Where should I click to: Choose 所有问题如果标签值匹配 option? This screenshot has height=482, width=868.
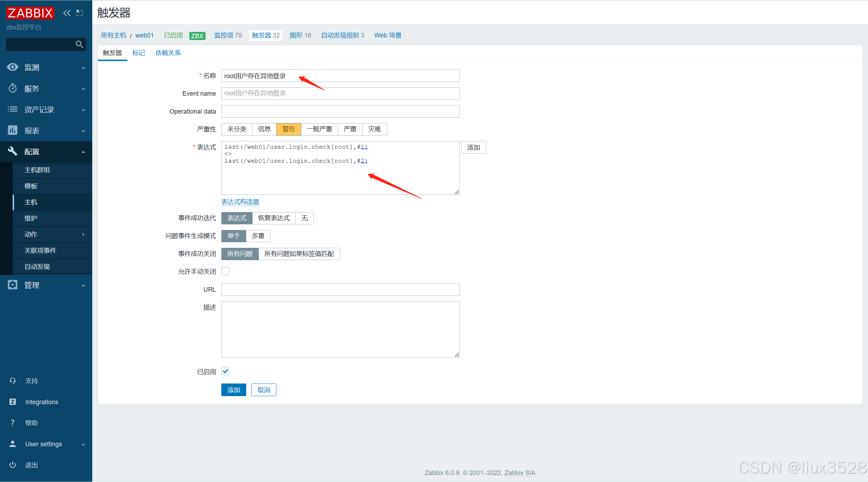click(299, 254)
